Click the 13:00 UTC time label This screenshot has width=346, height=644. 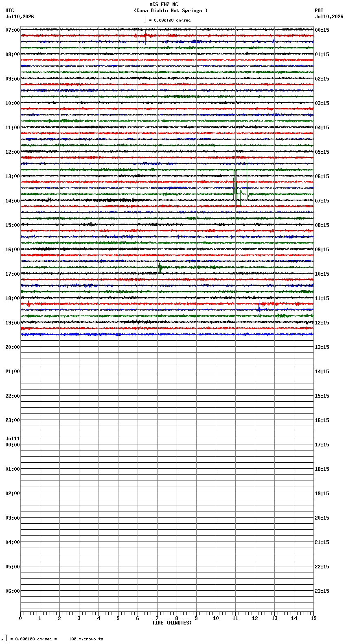tap(13, 176)
